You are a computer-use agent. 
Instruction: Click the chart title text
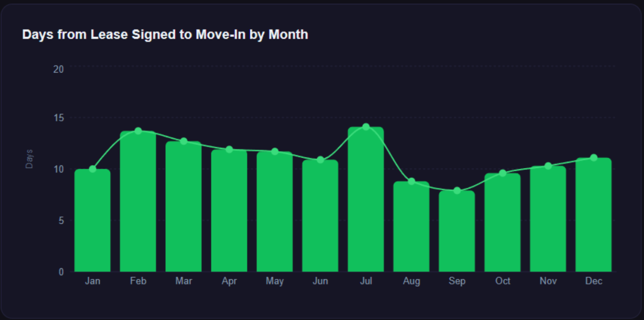165,34
